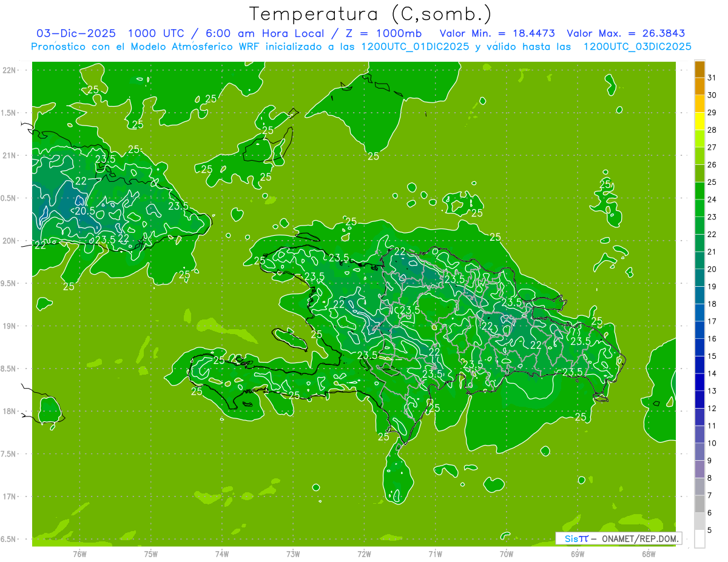This screenshot has width=728, height=562.
Task: Click the '74W' longitude axis label
Action: (x=222, y=554)
